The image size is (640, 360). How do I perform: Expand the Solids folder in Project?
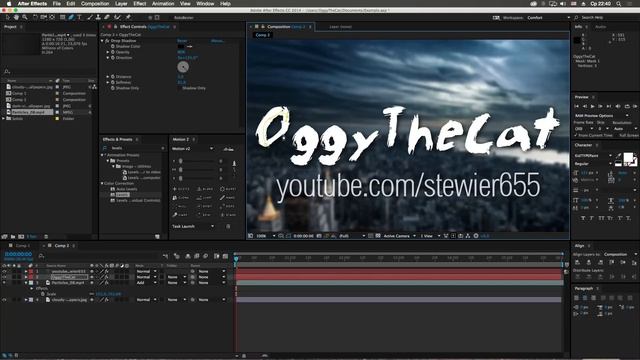[x=4, y=118]
